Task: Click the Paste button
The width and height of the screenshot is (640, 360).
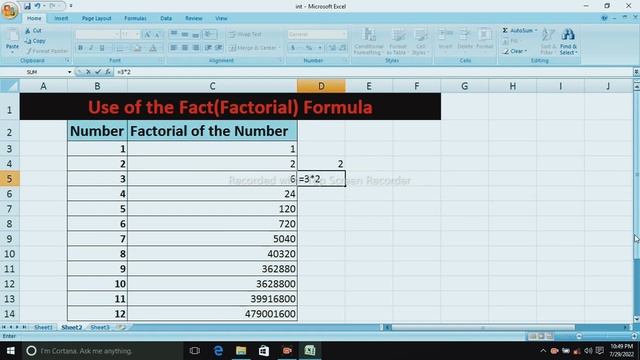Action: (x=12, y=41)
